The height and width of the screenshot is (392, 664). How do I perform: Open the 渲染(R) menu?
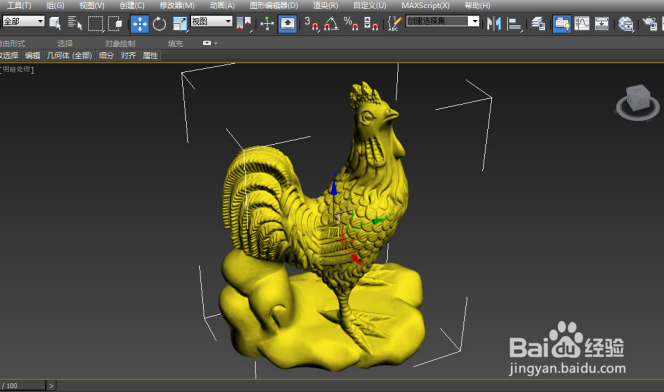click(326, 6)
